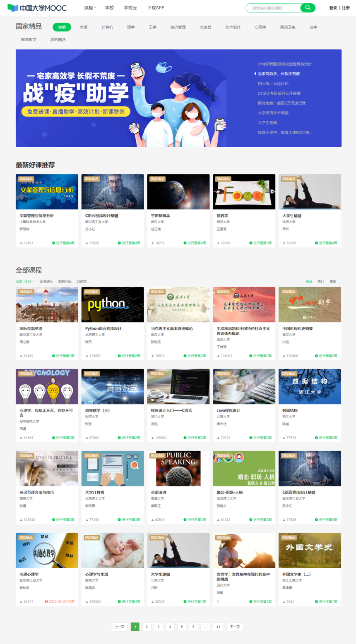356x644 pixels.
Task: Open the 高等数学（三） course thumbnail
Action: [x=113, y=386]
